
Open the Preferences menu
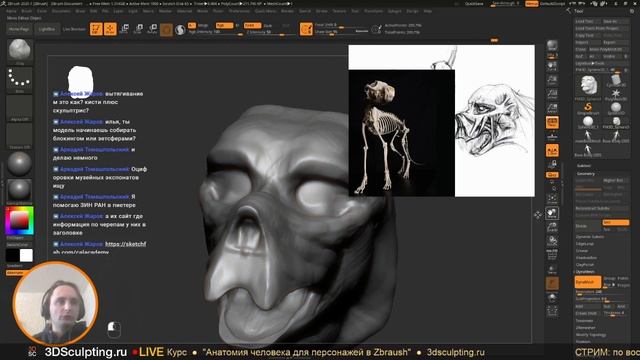239,11
